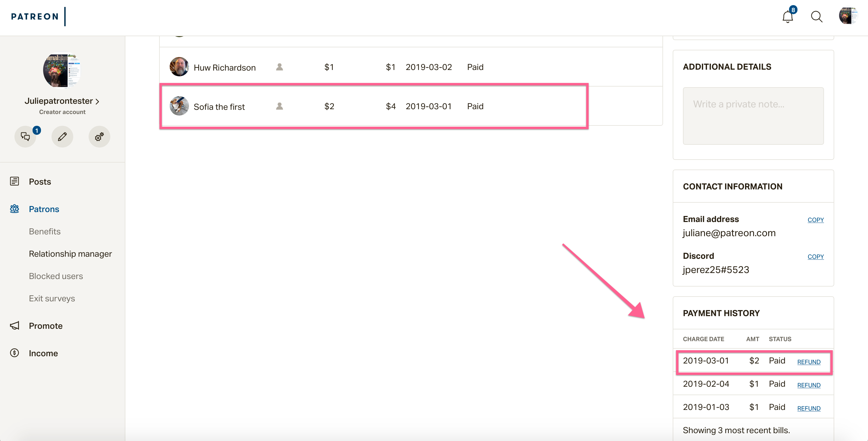Expand the Benefits submenu item

44,231
